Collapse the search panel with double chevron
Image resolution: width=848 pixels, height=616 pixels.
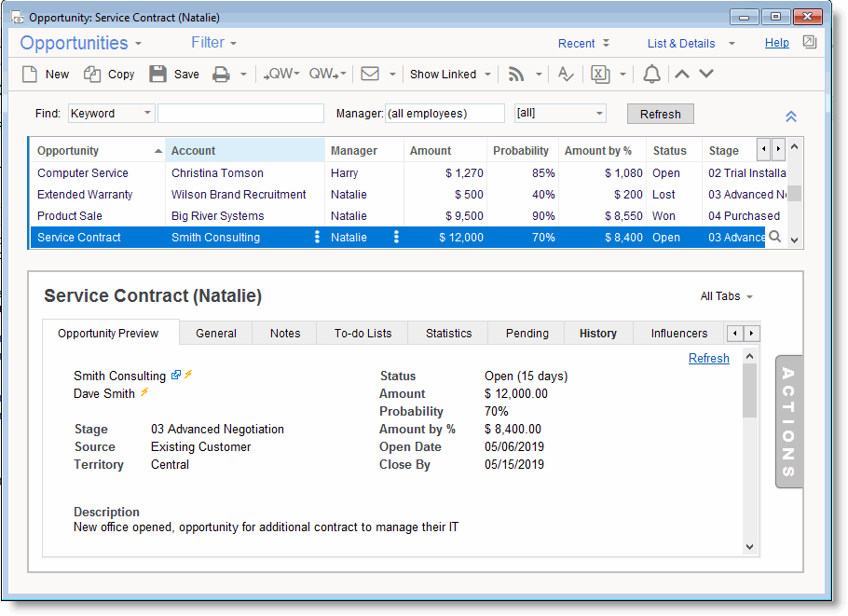[790, 116]
